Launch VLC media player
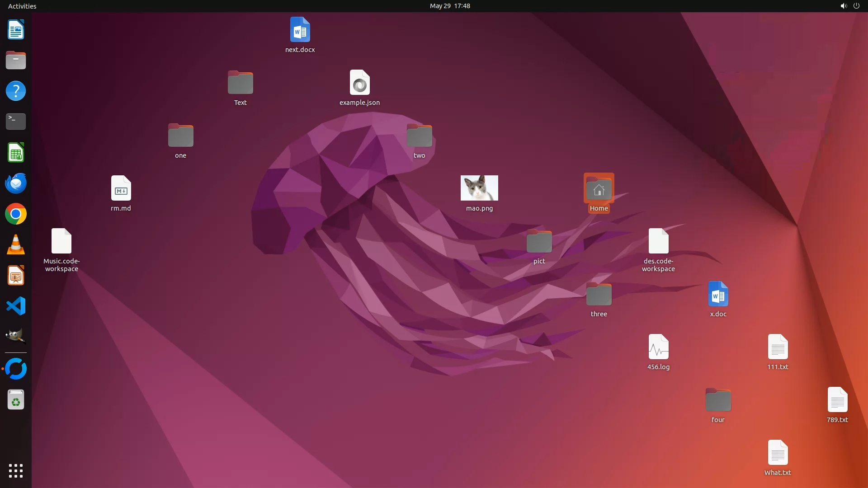868x488 pixels. pos(16,245)
